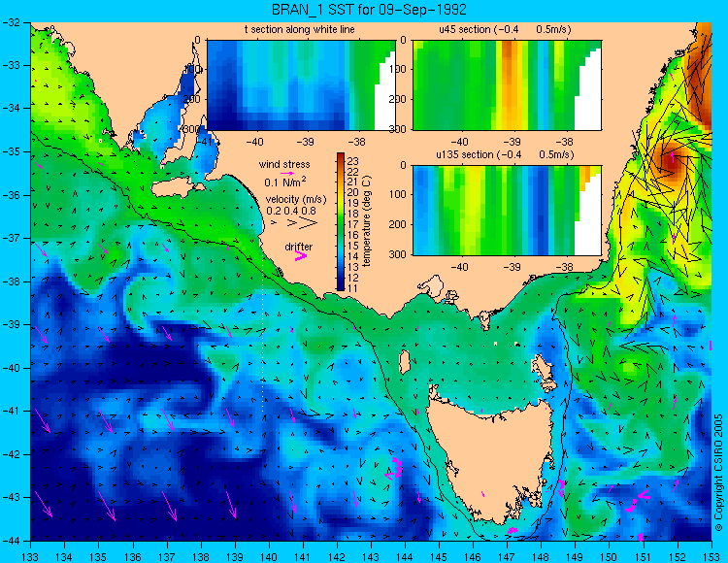Click the magenta drifter marker in the legend
Image resolution: width=728 pixels, height=563 pixels.
301,256
